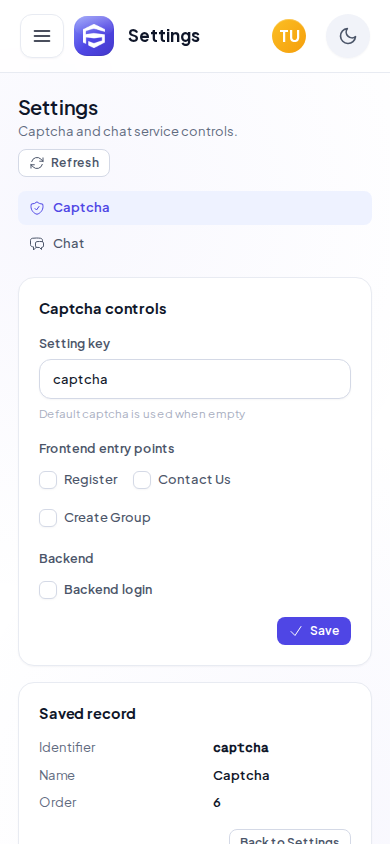Click the Captcha shield icon
Viewport: 390px width, 844px height.
pyautogui.click(x=37, y=208)
